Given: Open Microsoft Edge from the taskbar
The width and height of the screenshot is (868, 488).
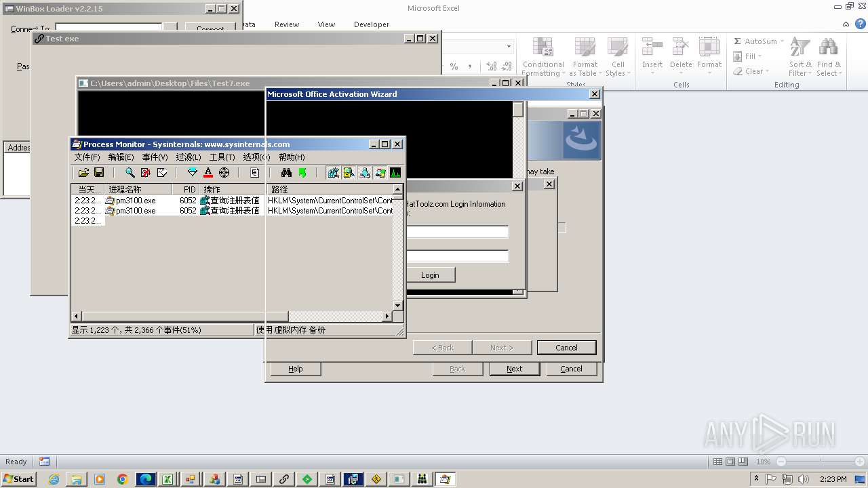Looking at the screenshot, I should click(145, 479).
